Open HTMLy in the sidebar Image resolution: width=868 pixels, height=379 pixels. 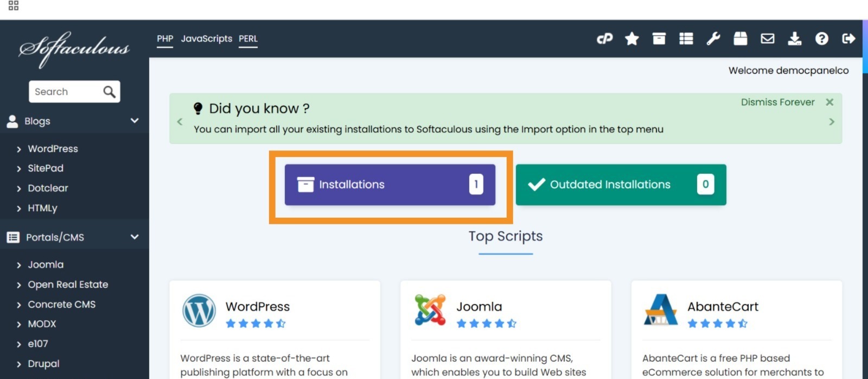[42, 208]
